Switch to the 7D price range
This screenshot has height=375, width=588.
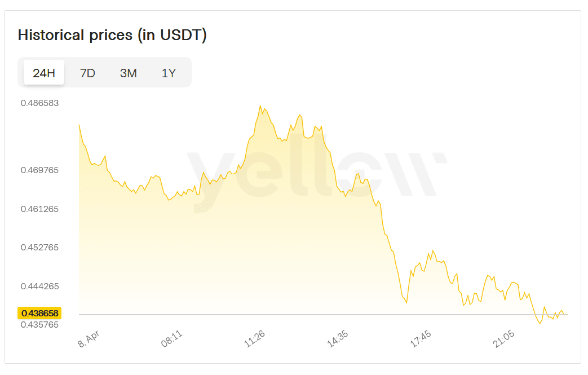[87, 73]
